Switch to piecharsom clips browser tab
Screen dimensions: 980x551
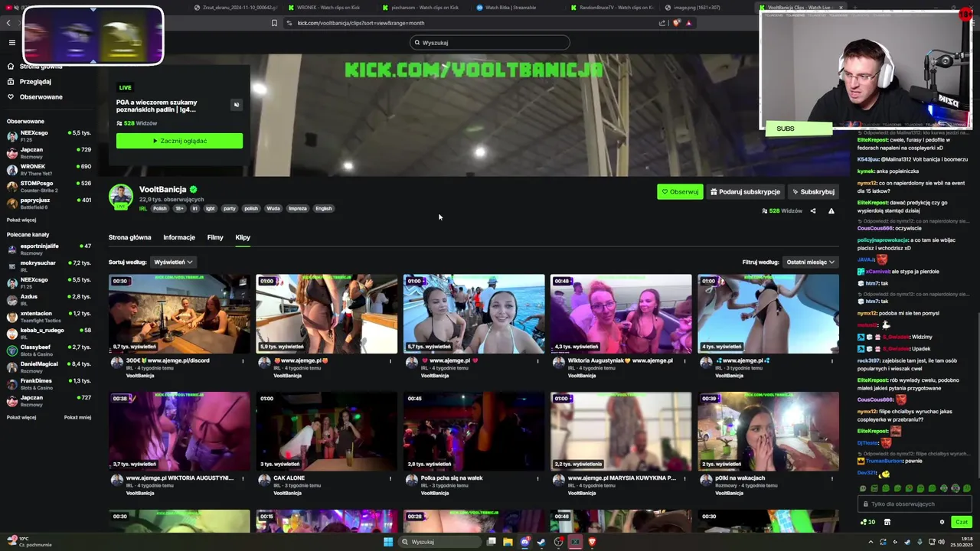425,8
